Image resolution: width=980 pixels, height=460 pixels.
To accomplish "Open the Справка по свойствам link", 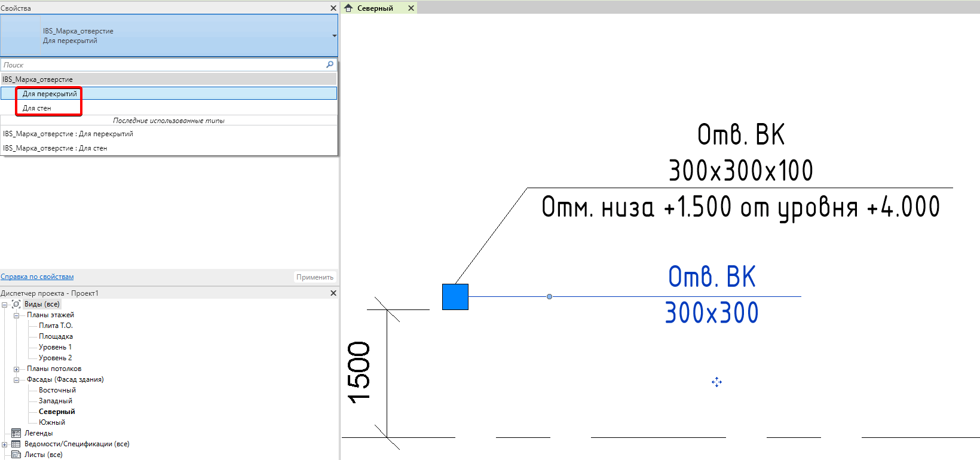I will click(x=37, y=277).
